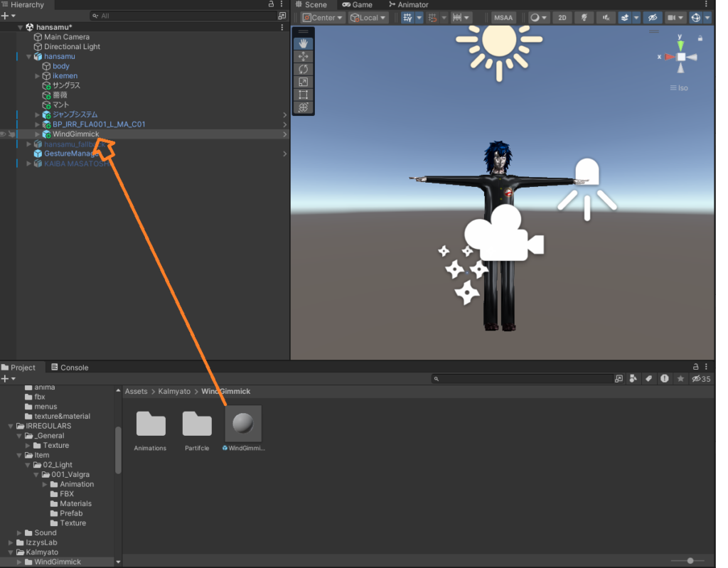Viewport: 728px width, 568px height.
Task: Open the Center pivot mode dropdown
Action: point(322,18)
